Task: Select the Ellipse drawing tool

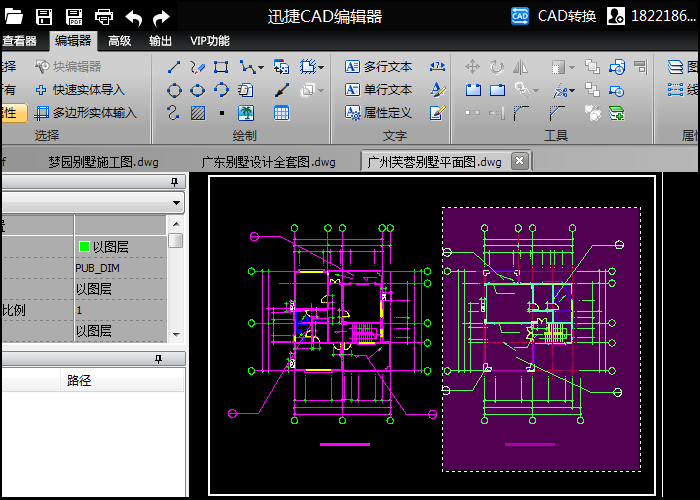Action: click(x=197, y=91)
